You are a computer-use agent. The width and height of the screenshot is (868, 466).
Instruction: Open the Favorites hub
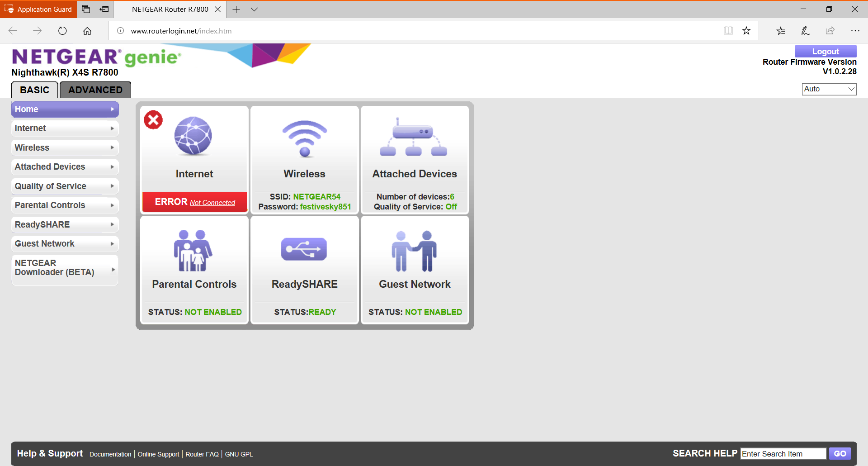point(781,31)
